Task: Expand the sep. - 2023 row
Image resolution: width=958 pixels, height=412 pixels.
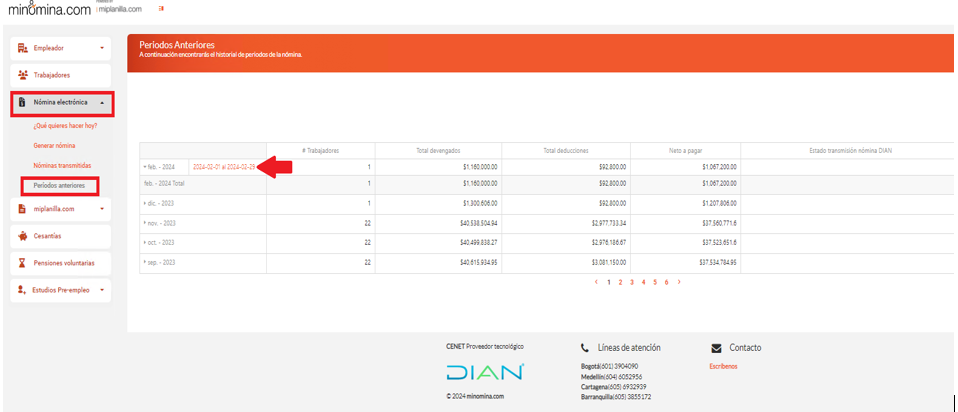Action: pyautogui.click(x=145, y=262)
